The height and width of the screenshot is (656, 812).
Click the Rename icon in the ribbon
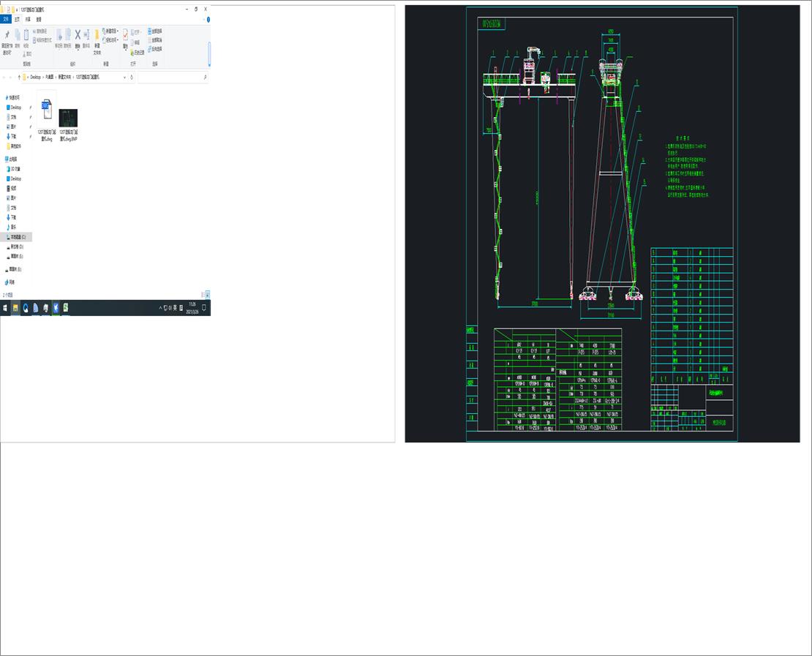pos(86,34)
